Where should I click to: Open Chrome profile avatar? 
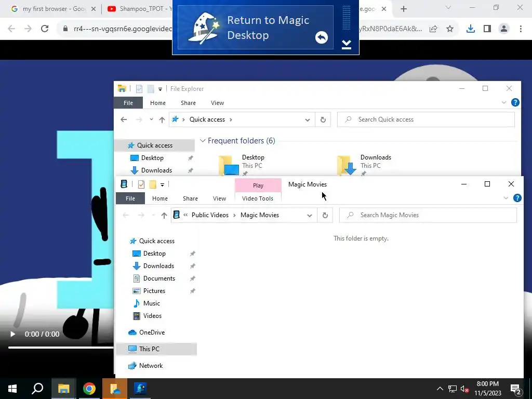tap(504, 29)
